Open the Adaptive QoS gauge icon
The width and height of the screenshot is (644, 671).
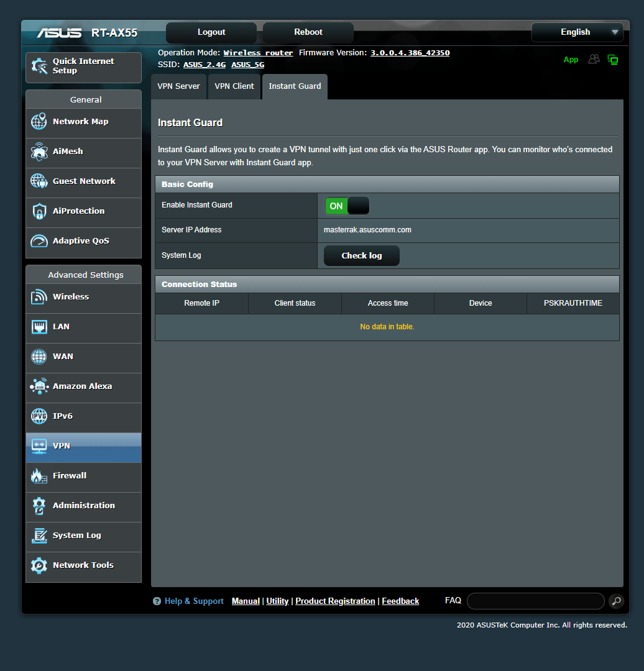click(39, 241)
